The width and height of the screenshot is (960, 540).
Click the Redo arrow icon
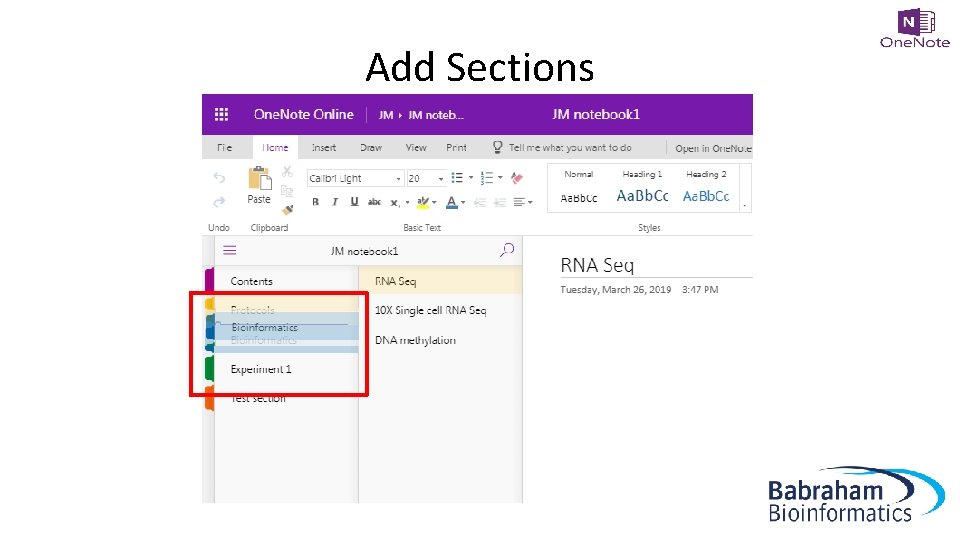[x=219, y=201]
